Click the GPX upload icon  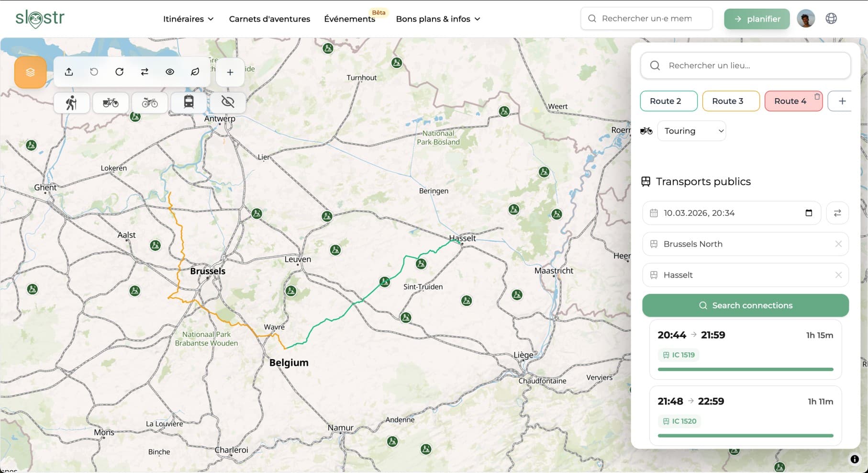(68, 72)
